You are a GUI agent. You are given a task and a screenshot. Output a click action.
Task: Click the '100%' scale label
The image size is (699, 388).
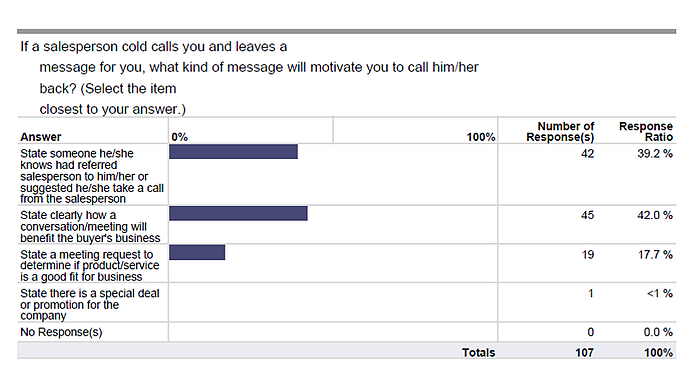point(481,137)
